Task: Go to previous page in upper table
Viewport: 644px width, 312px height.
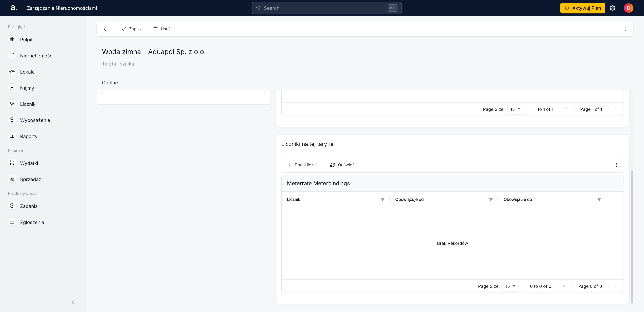Action: pyautogui.click(x=574, y=109)
